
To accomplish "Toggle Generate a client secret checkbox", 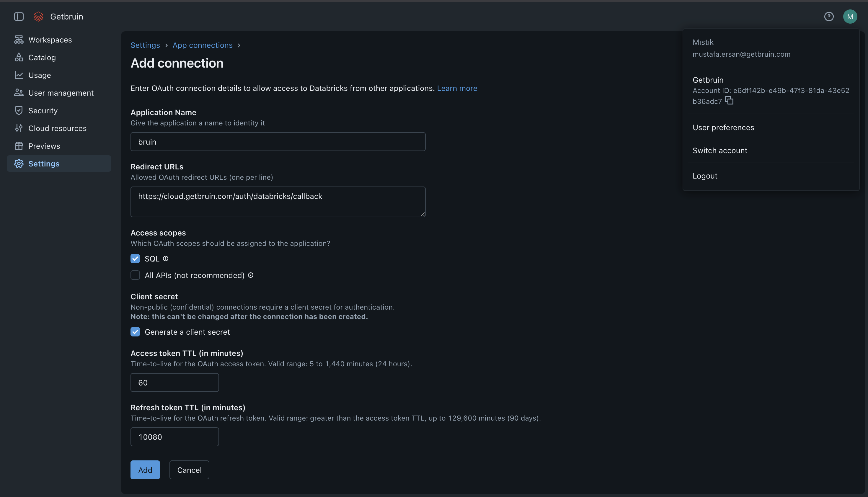I will [x=135, y=332].
